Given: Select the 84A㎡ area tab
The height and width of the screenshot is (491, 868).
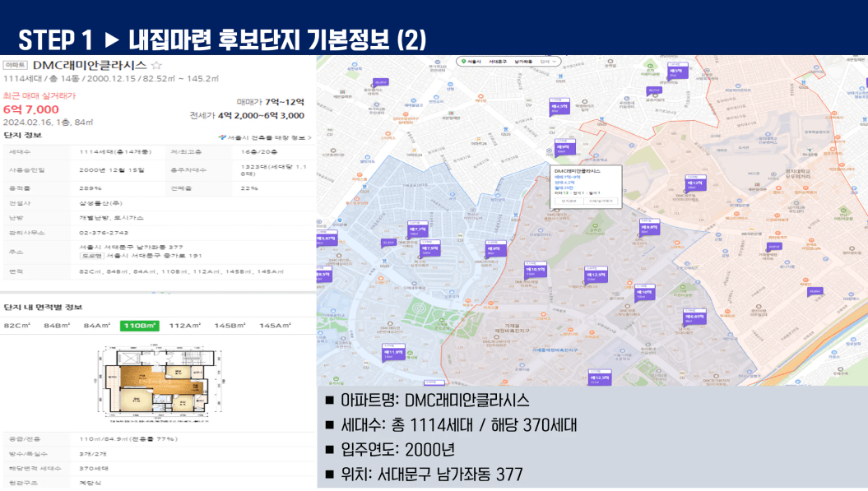Looking at the screenshot, I should (97, 326).
